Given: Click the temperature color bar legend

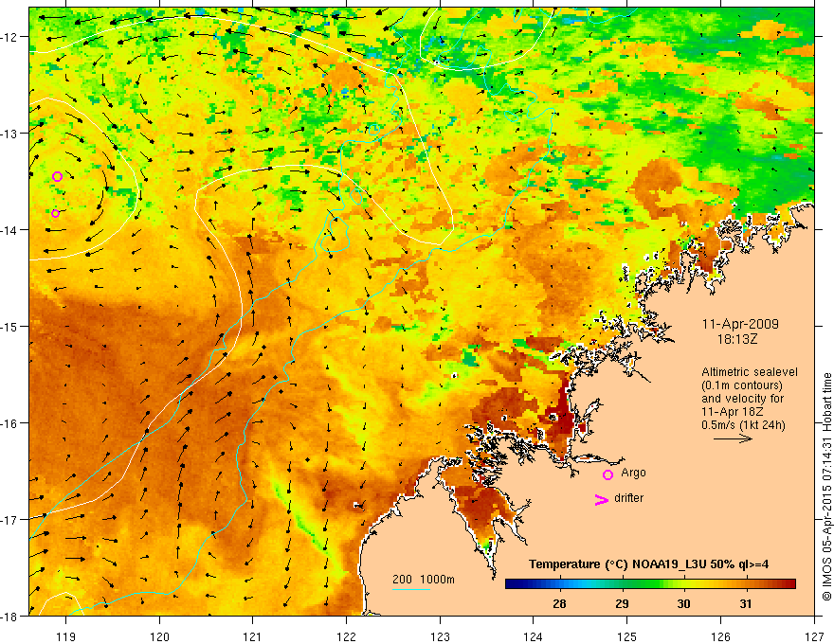Looking at the screenshot, I should tap(650, 584).
